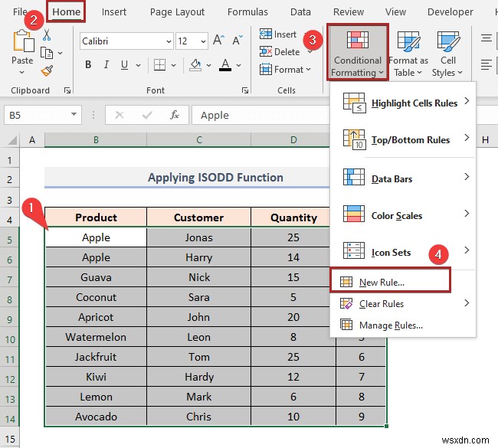
Task: Toggle Underline formatting
Action: pyautogui.click(x=124, y=65)
